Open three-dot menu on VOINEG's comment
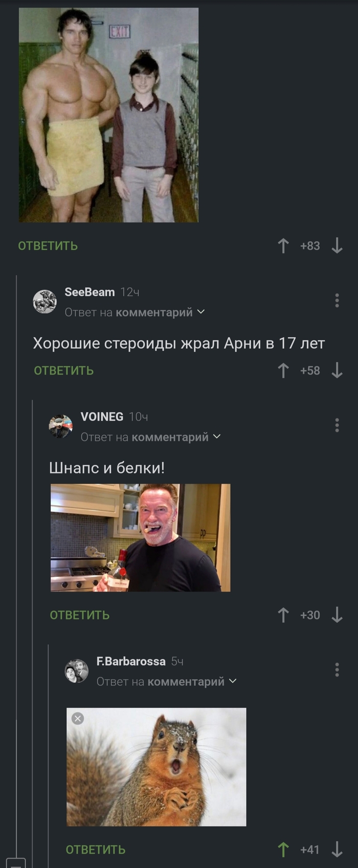This screenshot has height=868, width=358. tap(337, 425)
